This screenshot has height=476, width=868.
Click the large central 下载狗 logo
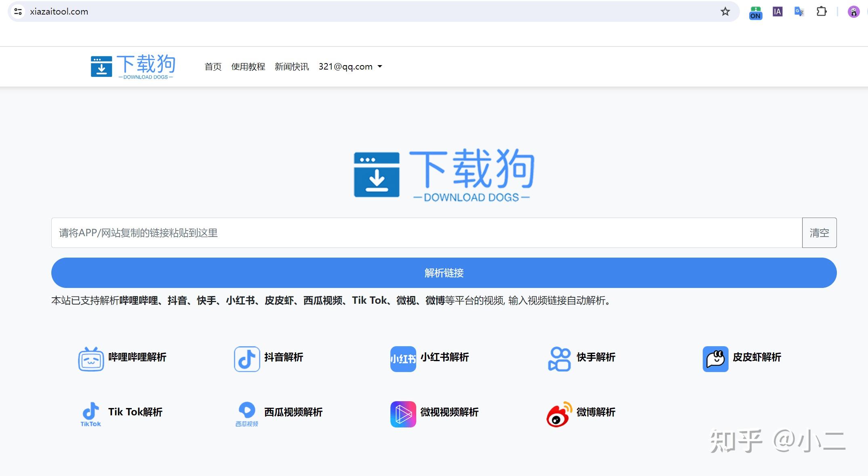pos(444,175)
